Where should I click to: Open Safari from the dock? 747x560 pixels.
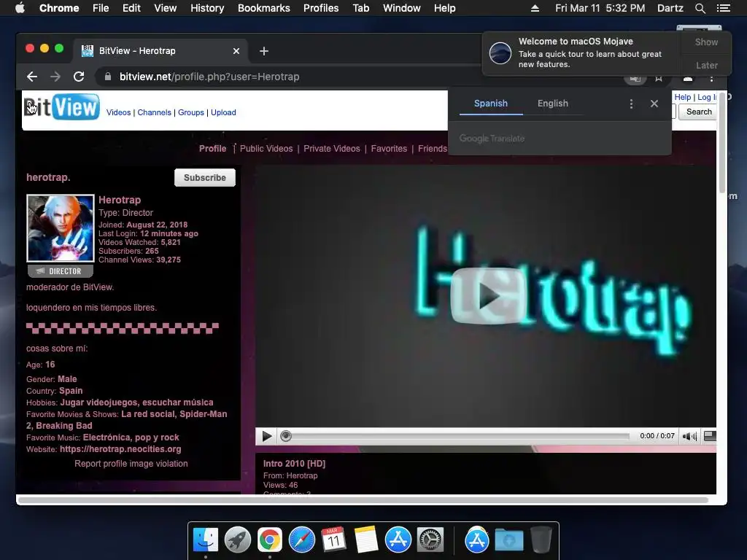click(x=301, y=540)
